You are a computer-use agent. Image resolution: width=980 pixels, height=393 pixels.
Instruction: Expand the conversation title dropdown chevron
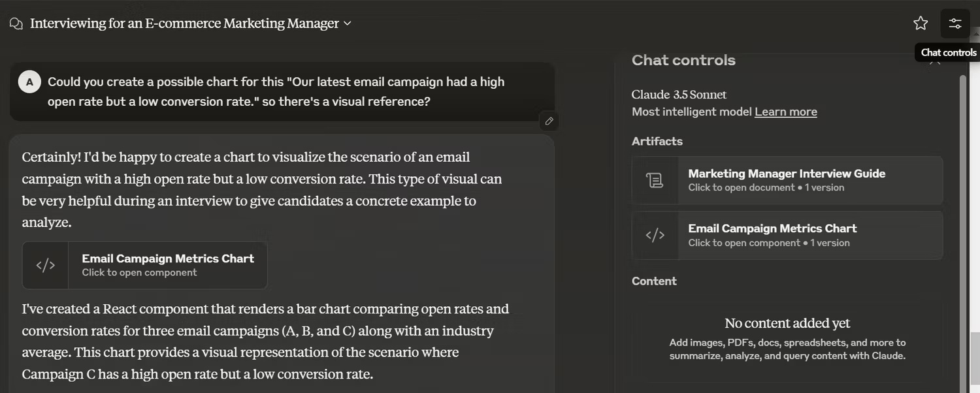348,24
